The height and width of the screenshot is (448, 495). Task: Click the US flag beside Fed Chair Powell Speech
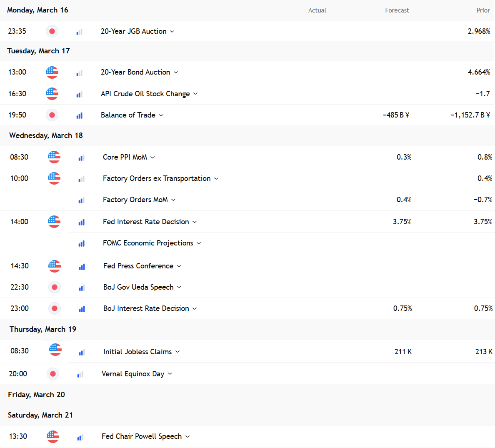pyautogui.click(x=53, y=436)
